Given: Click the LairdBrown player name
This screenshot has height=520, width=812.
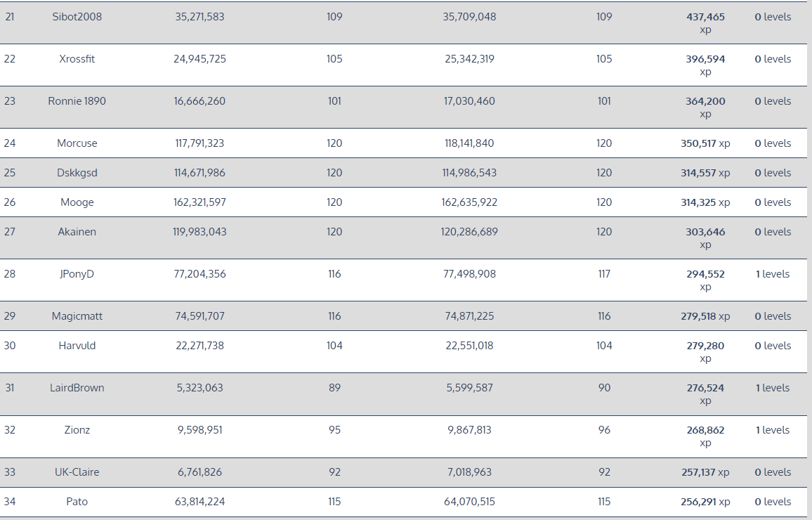Looking at the screenshot, I should point(77,388).
